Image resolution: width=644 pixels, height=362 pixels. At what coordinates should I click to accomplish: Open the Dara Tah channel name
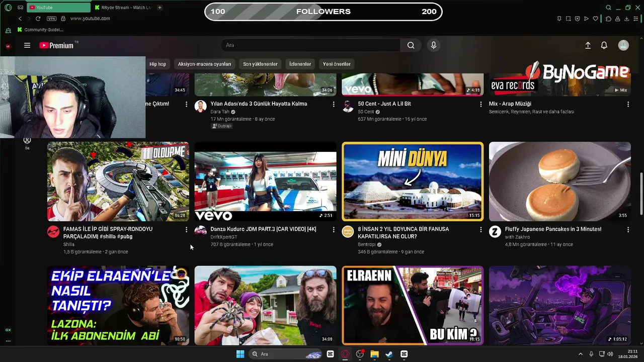(x=220, y=112)
